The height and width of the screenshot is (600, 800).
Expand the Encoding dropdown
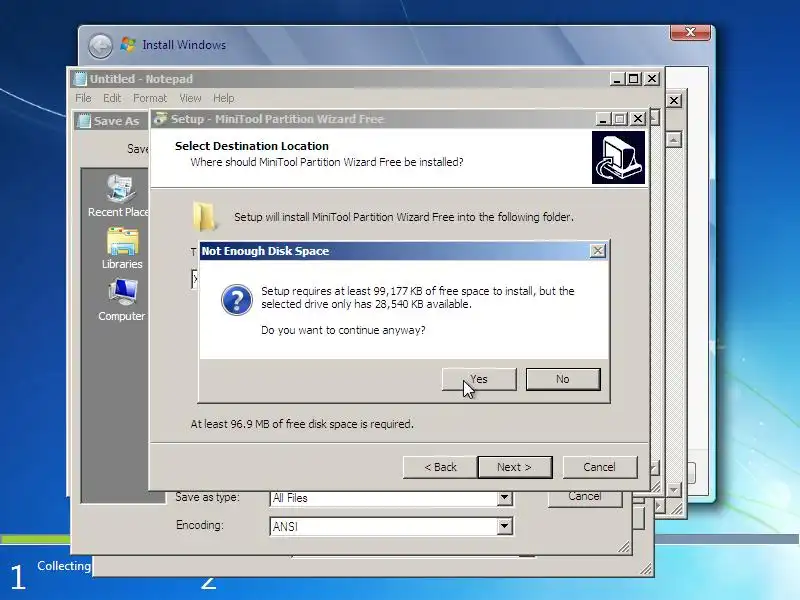[505, 526]
